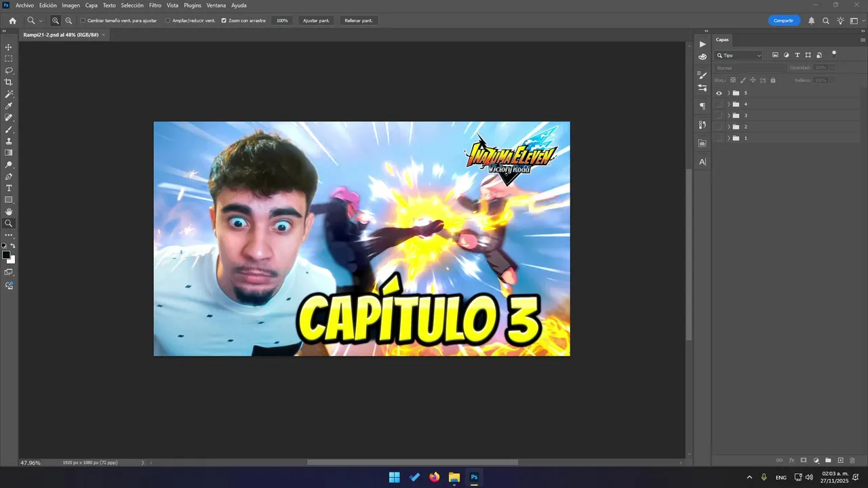Select the Spot Healing Brush tool

(9, 117)
